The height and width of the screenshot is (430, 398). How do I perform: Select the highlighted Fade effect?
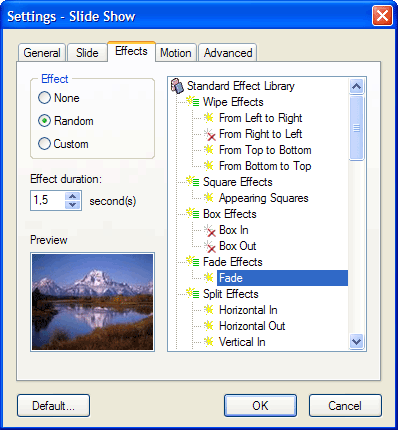click(x=282, y=278)
